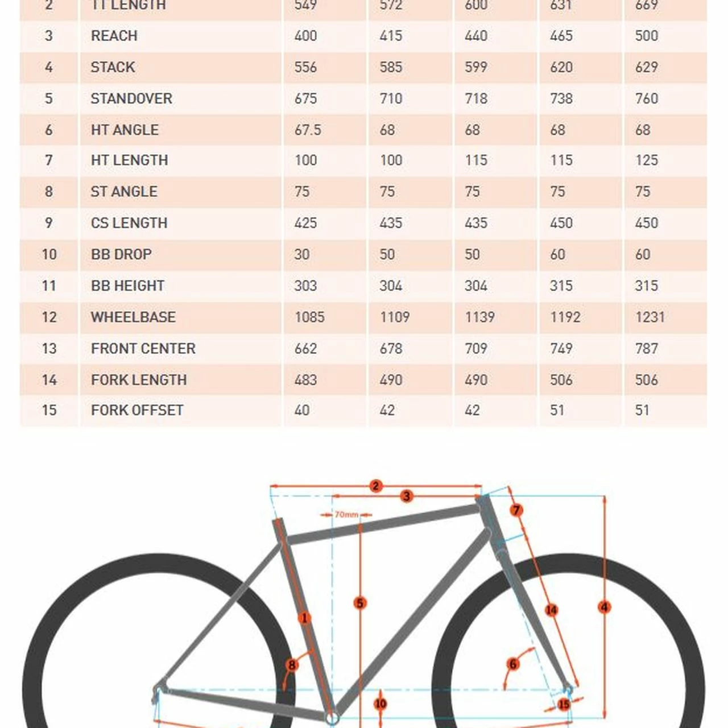Select the WHEELBASE row label
The width and height of the screenshot is (728, 728).
(x=133, y=317)
